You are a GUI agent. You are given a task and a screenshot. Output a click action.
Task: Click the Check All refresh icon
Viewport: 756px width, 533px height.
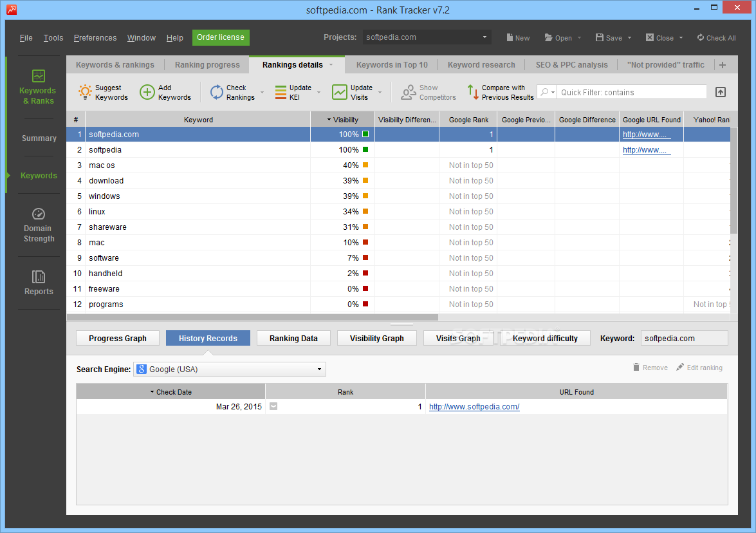[x=701, y=37]
